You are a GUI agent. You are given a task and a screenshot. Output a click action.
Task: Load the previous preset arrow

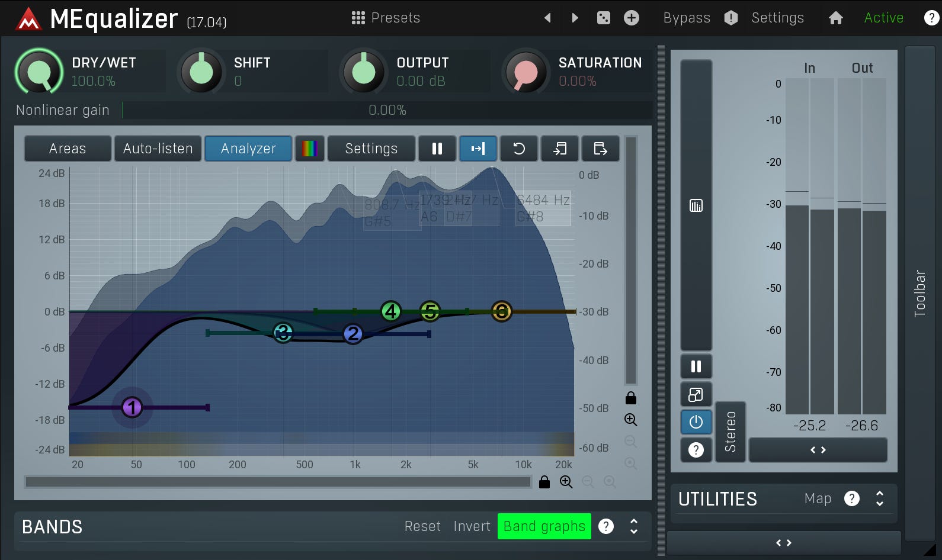547,18
